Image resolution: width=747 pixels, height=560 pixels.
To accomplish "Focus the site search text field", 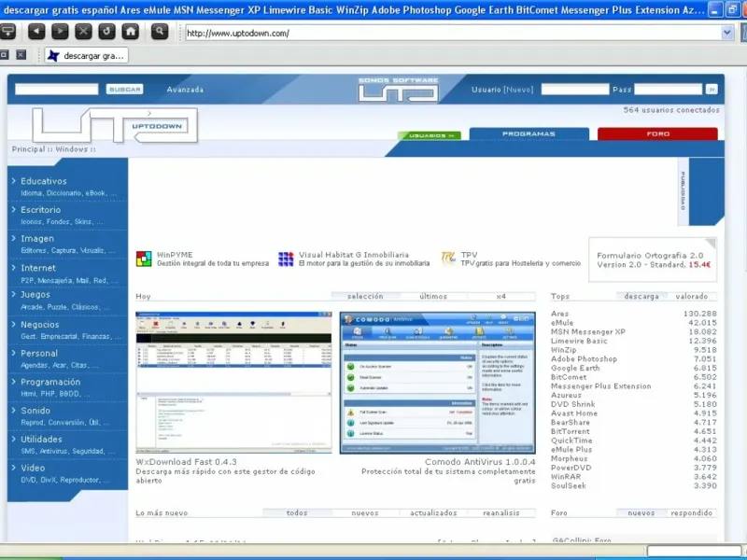I will tap(57, 89).
